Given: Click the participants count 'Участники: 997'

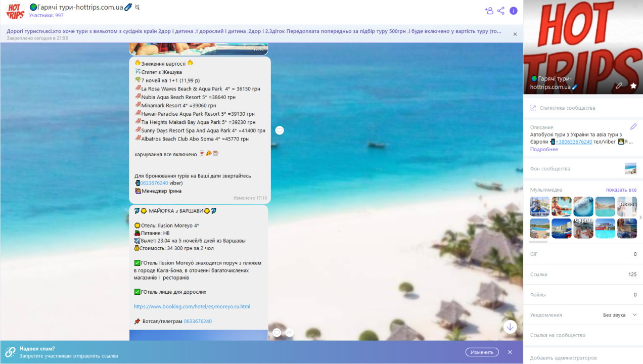Looking at the screenshot, I should click(46, 16).
